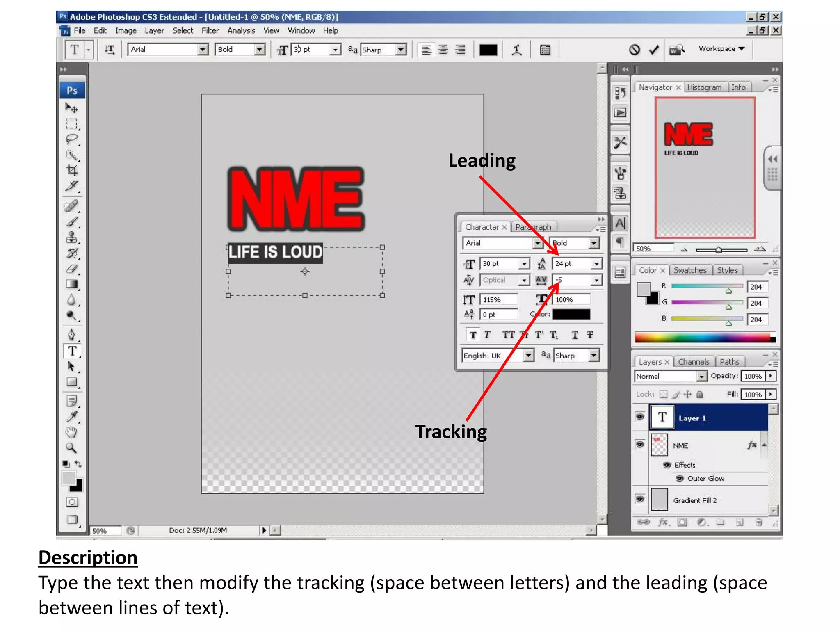The image size is (840, 630).
Task: Select the Lasso tool
Action: click(72, 139)
